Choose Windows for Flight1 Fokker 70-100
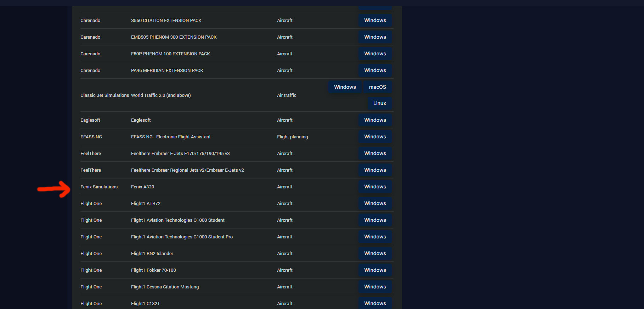Screen dimensions: 644x309 click(375, 270)
